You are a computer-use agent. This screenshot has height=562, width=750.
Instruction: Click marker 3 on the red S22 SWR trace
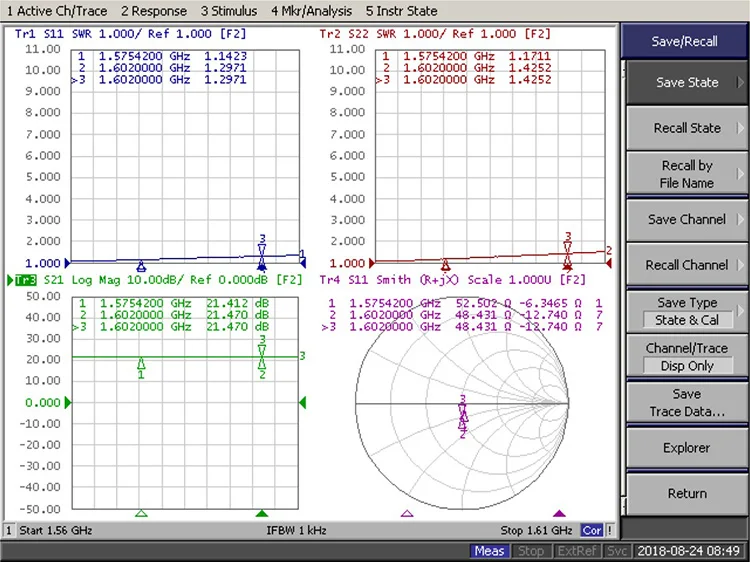(x=568, y=247)
